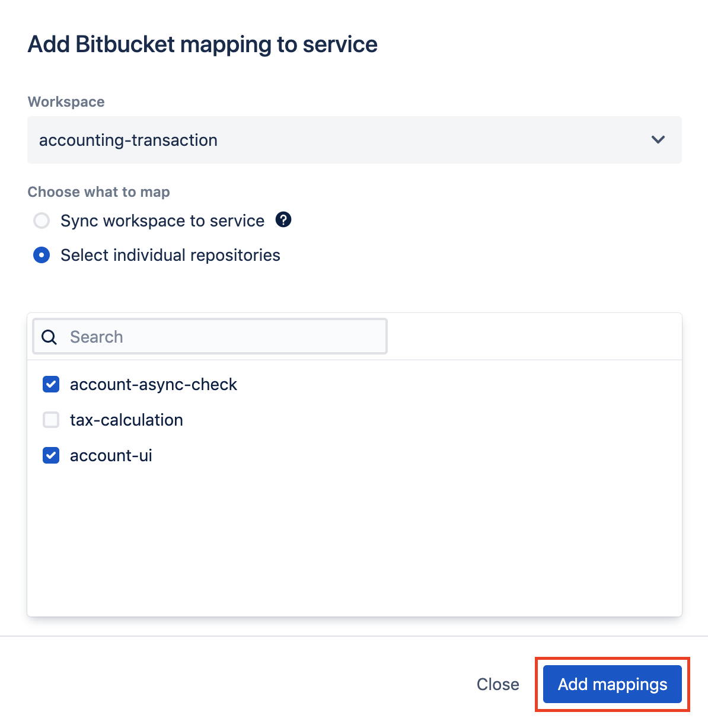
Task: Select Sync workspace to service radio
Action: pyautogui.click(x=42, y=221)
